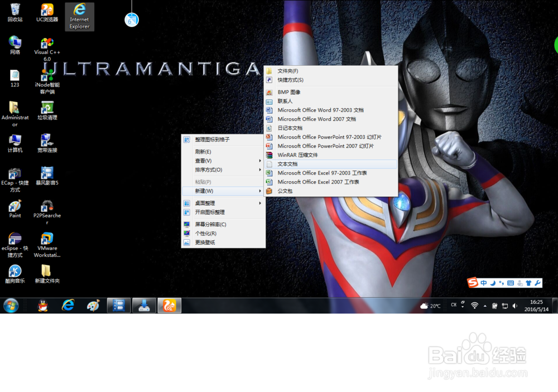Choose 个性化(R) in context menu
This screenshot has width=558, height=392.
pyautogui.click(x=224, y=233)
